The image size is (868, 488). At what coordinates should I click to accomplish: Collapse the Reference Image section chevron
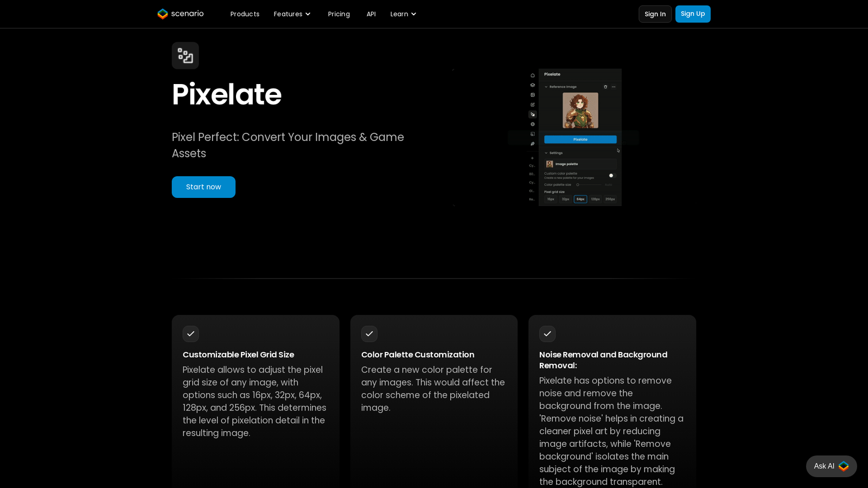coord(546,87)
